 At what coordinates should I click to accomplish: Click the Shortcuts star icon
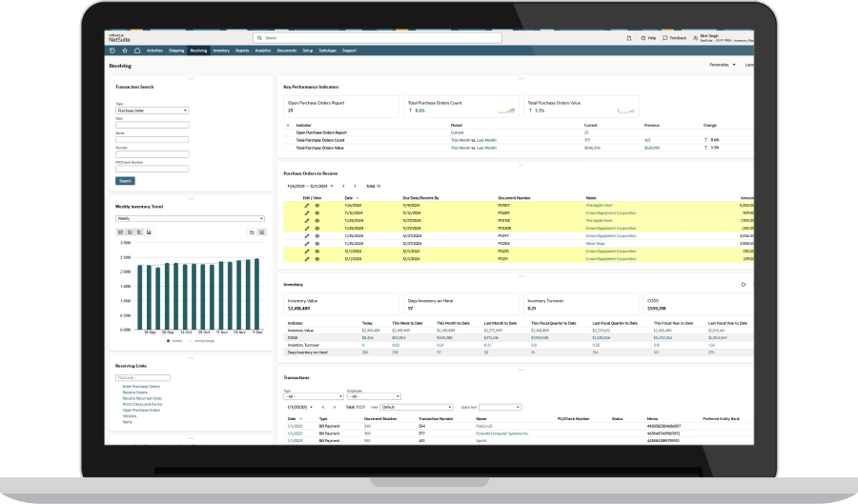125,50
